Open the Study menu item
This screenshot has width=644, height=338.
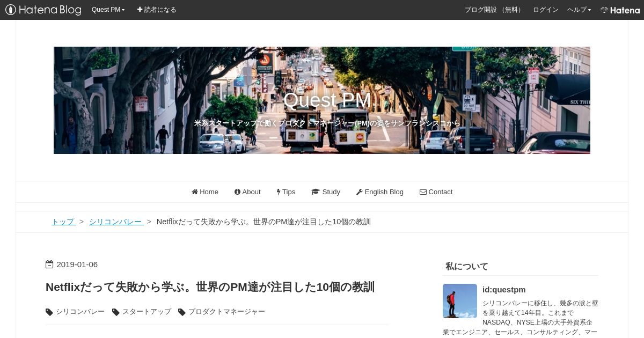[x=326, y=192]
